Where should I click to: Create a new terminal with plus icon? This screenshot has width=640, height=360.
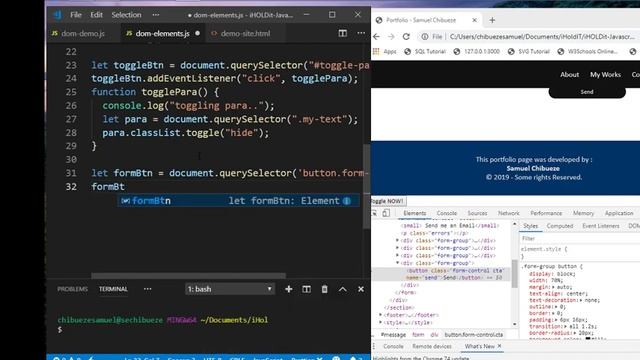pos(289,289)
